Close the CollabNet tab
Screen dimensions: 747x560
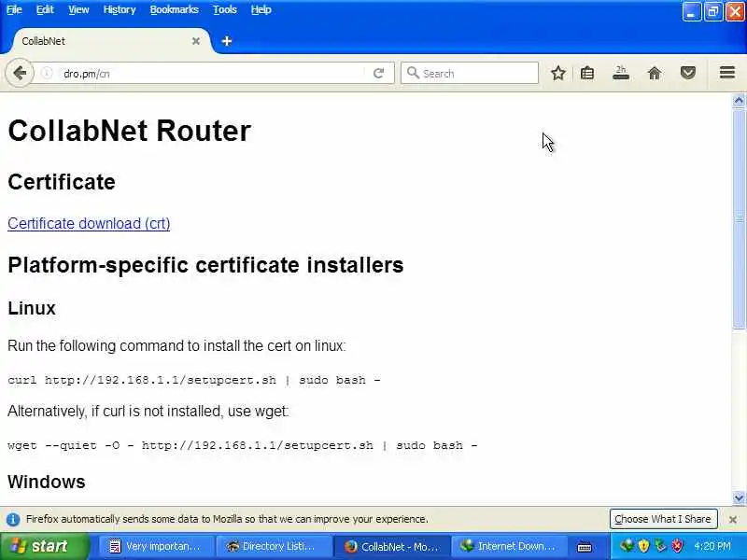(x=196, y=41)
